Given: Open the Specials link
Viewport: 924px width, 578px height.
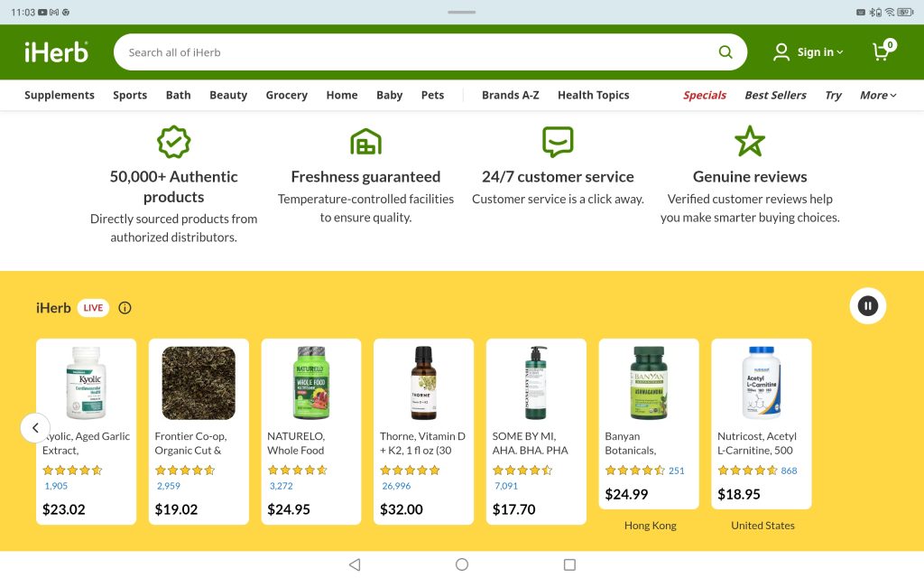Looking at the screenshot, I should (705, 95).
